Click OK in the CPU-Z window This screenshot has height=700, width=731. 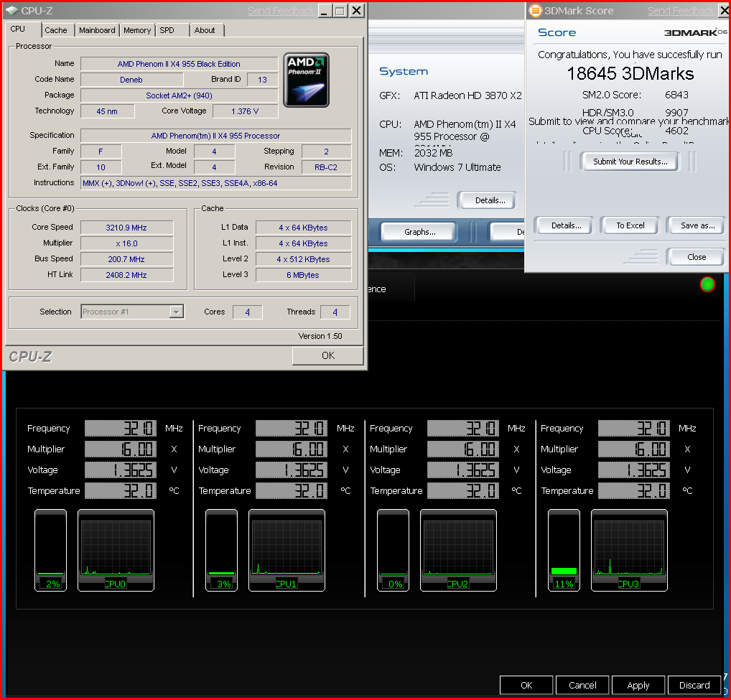327,355
